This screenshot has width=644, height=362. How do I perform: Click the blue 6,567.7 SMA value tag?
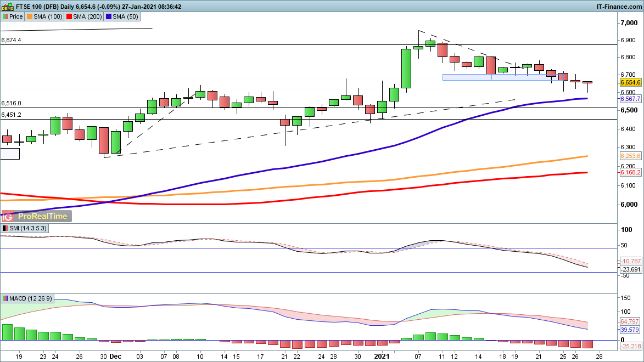click(x=631, y=99)
